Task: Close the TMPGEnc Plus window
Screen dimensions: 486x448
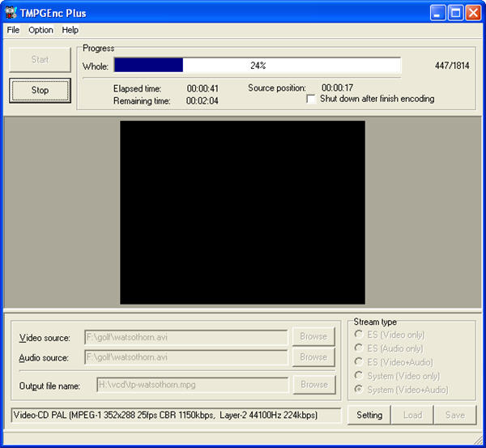Action: 474,13
